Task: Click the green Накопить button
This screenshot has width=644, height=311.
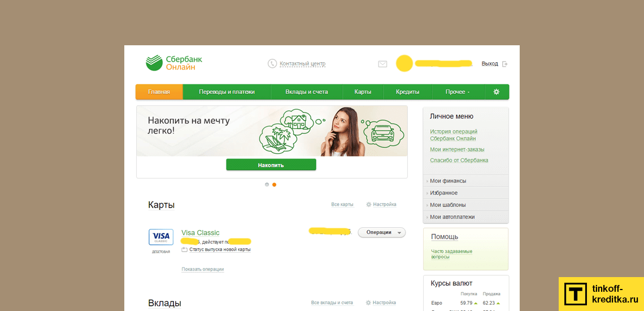Action: pos(271,165)
